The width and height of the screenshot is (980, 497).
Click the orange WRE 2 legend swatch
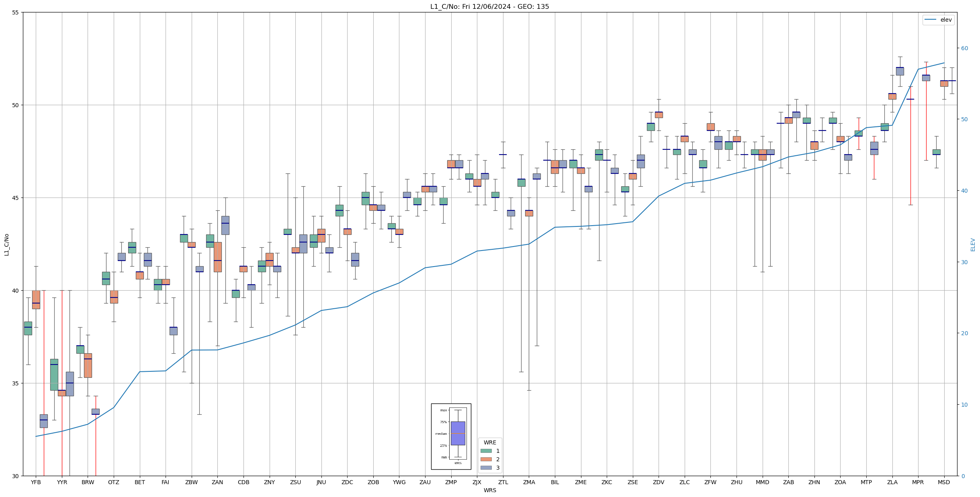[486, 459]
